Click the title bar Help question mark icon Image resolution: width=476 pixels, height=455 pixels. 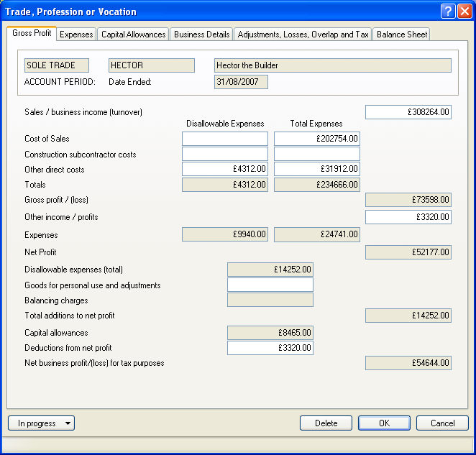coord(448,12)
